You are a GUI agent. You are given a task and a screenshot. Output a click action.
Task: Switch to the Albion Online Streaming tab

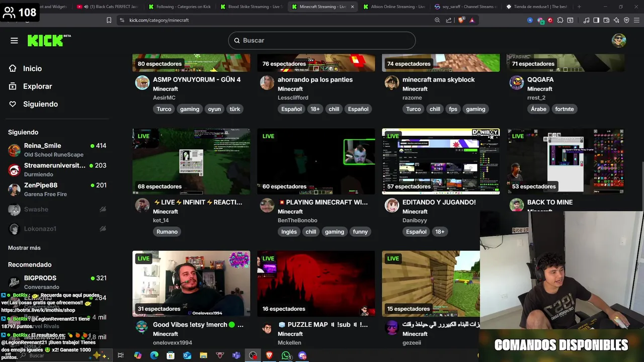tap(394, 7)
